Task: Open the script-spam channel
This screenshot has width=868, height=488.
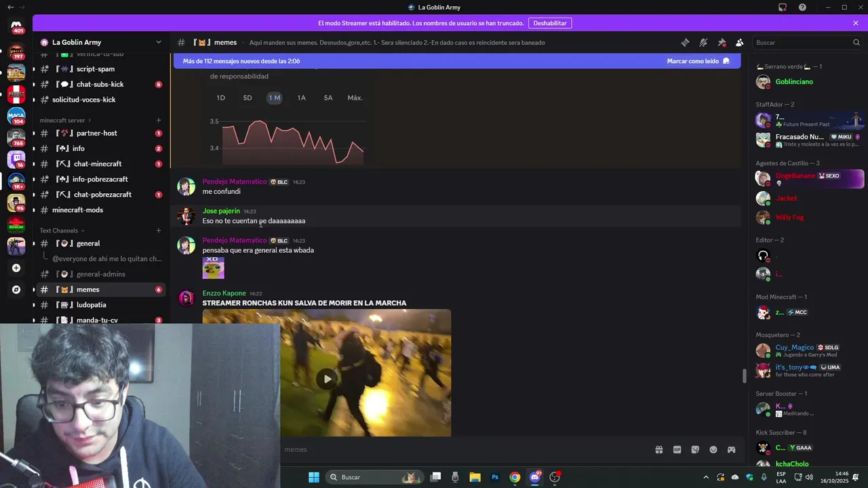Action: point(101,69)
